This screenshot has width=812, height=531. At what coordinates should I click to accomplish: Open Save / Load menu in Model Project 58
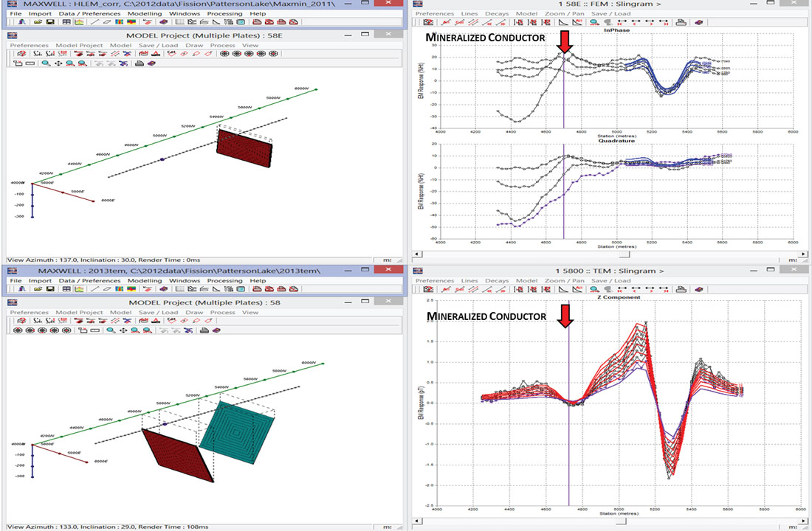pyautogui.click(x=158, y=313)
